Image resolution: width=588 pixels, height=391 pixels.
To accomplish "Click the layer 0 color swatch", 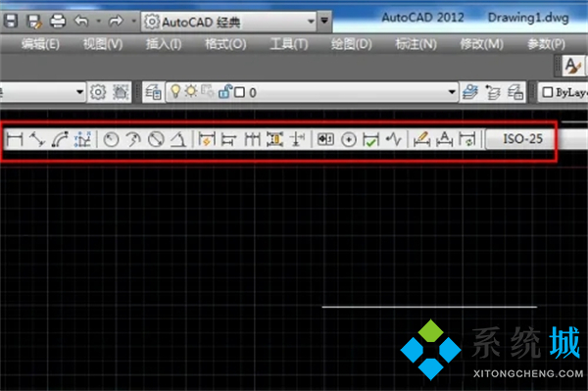I will (239, 92).
